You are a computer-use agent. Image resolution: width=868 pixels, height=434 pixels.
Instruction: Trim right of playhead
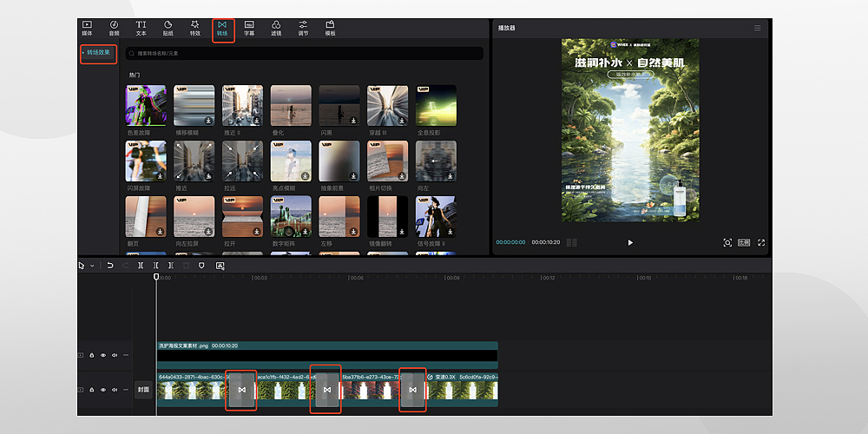pyautogui.click(x=171, y=266)
